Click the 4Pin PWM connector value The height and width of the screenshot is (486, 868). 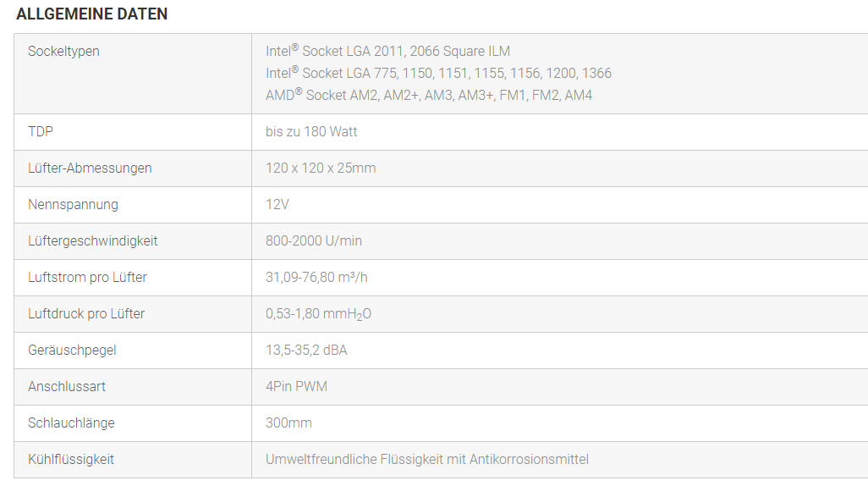point(296,387)
